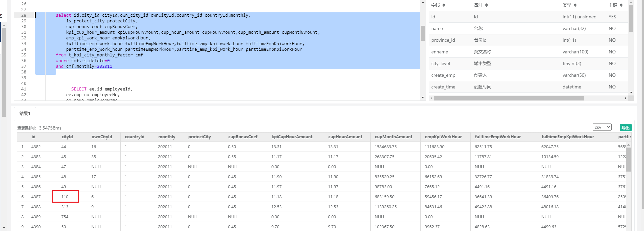
Task: Click the countryId column header
Action: [137, 137]
